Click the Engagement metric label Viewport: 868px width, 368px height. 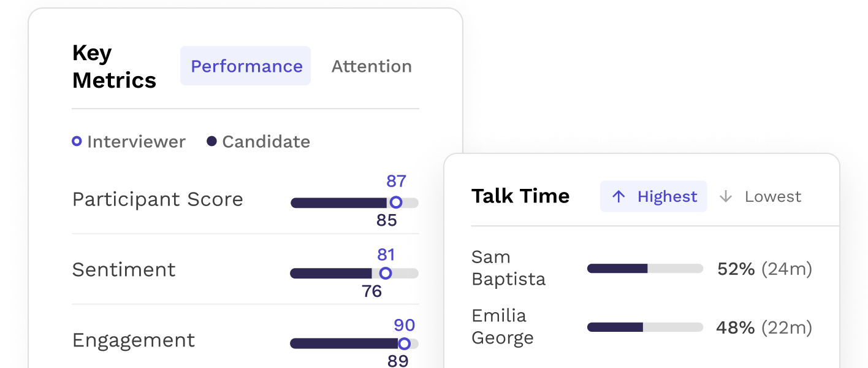tap(134, 340)
